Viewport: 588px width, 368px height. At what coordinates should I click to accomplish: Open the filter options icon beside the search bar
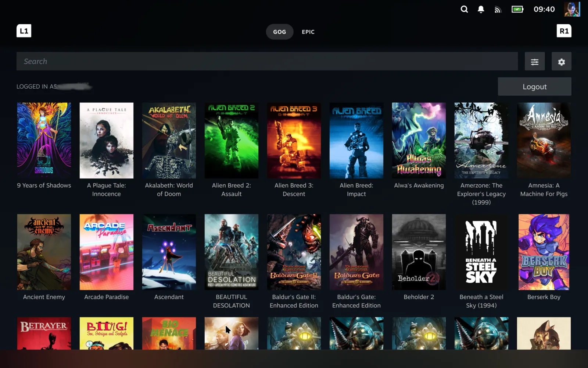(535, 61)
